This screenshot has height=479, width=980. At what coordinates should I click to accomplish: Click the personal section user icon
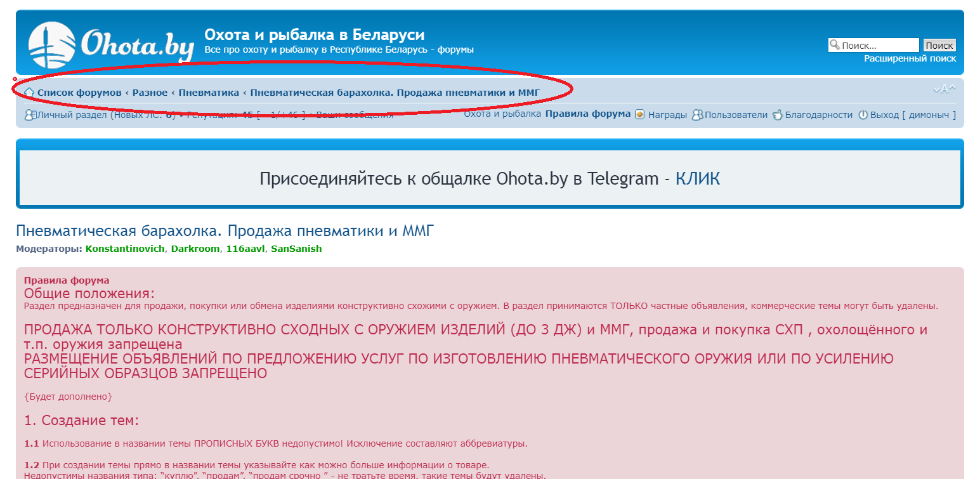click(x=29, y=115)
